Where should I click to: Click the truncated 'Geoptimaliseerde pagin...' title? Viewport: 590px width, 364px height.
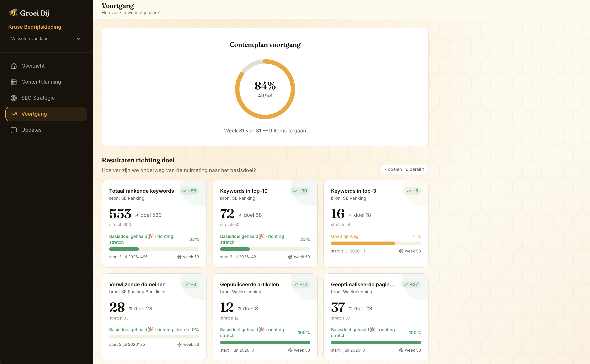tap(363, 285)
